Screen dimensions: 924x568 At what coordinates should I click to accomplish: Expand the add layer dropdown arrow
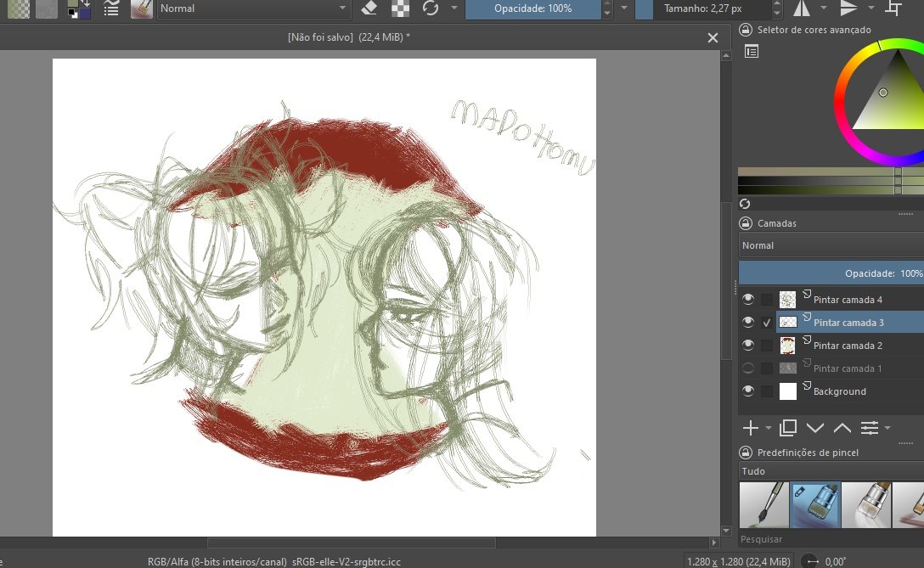(769, 428)
